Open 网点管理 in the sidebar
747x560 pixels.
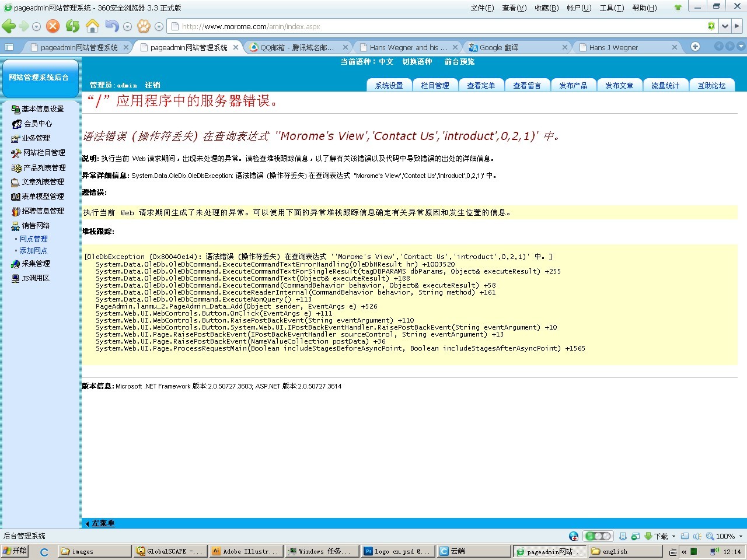(x=33, y=239)
